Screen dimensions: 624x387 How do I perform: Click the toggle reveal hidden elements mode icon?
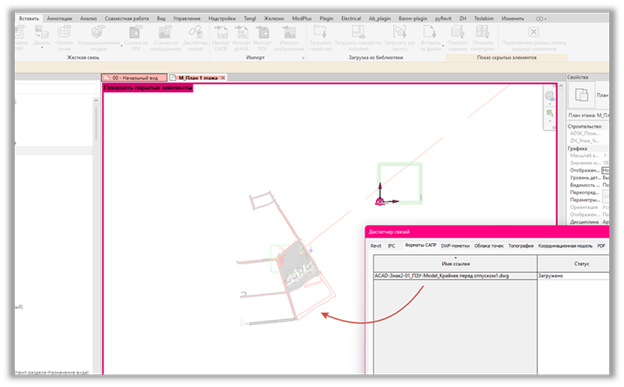(533, 31)
